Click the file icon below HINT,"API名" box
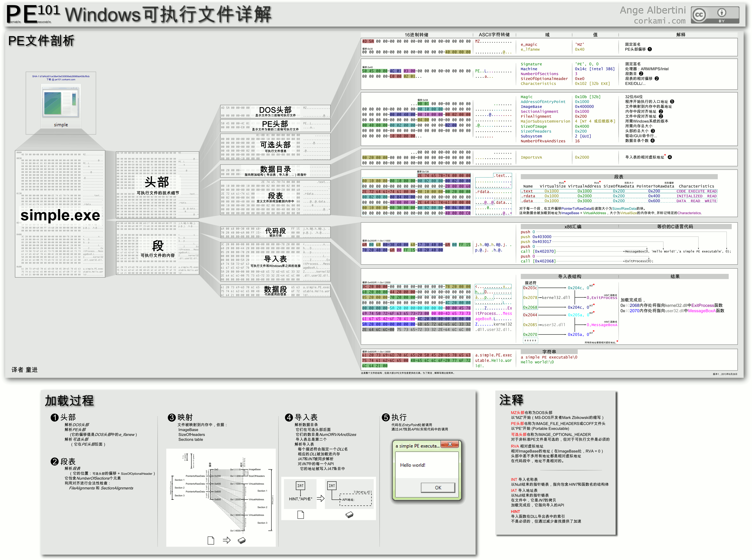The width and height of the screenshot is (752, 560). [x=301, y=515]
